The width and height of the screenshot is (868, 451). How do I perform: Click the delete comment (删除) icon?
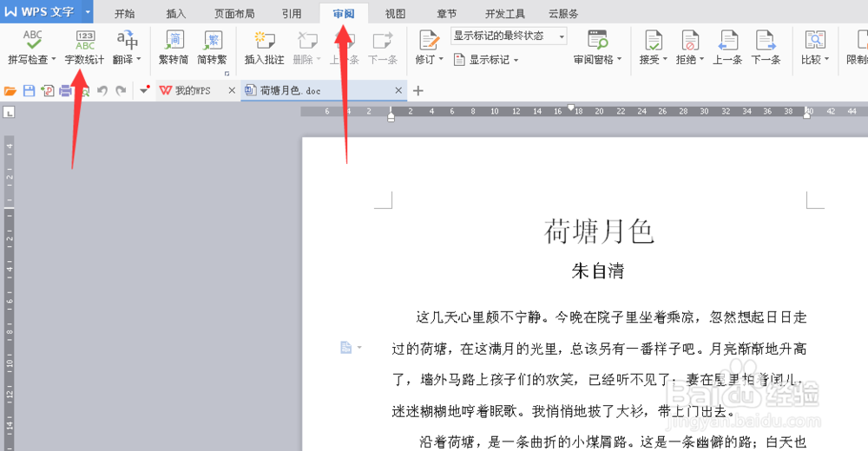tap(306, 40)
